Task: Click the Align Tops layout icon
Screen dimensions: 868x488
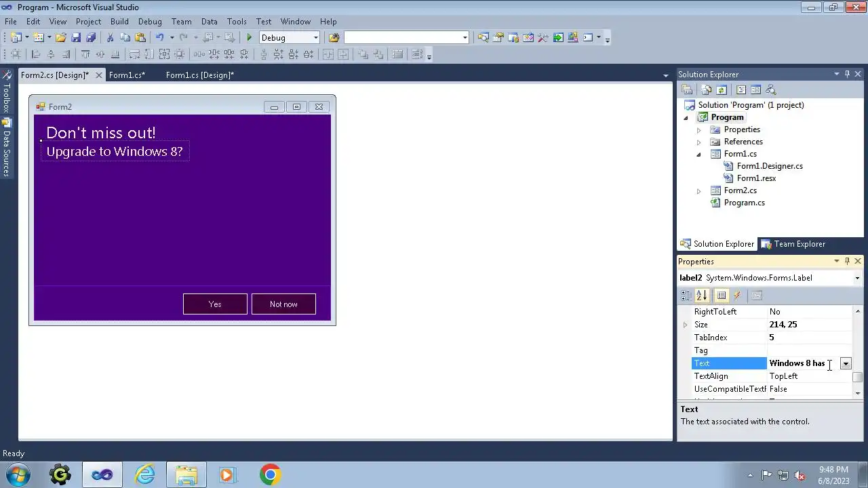Action: (x=85, y=55)
